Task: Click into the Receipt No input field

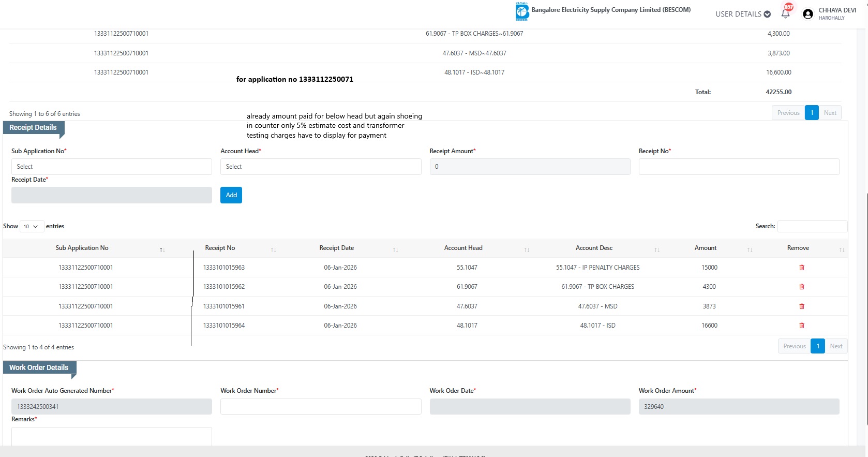Action: click(x=738, y=167)
